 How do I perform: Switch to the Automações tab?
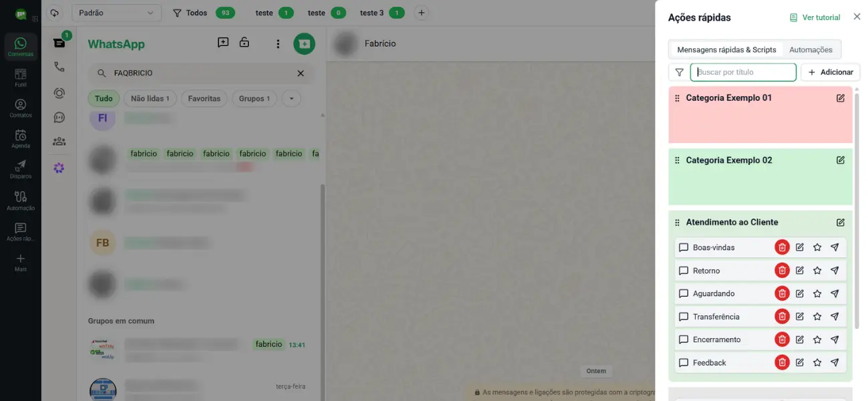[811, 49]
